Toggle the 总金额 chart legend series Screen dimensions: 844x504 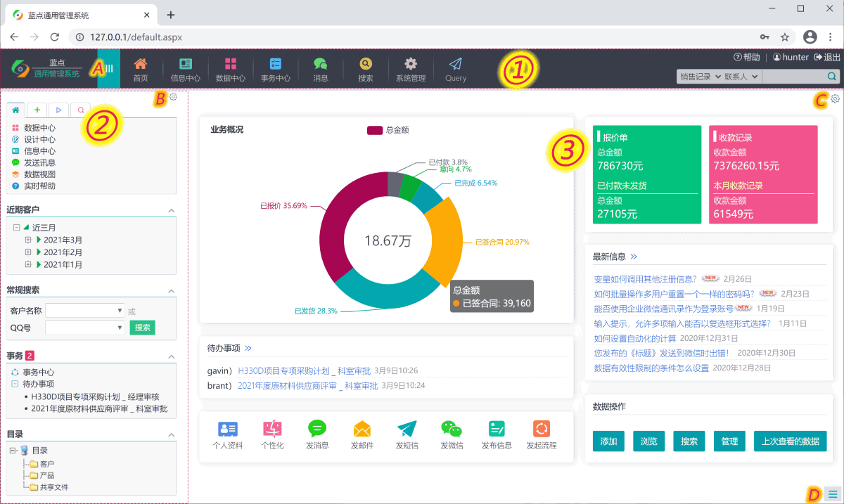point(388,130)
